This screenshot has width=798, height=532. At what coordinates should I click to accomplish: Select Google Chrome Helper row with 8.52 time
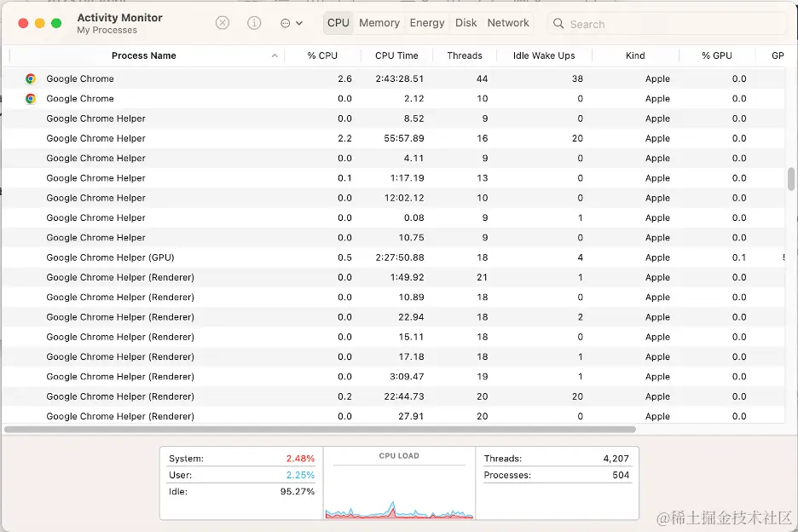(x=393, y=119)
